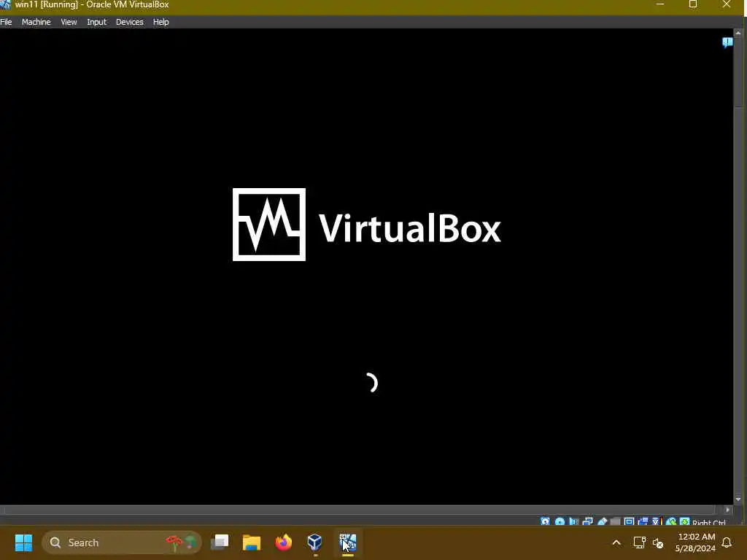The width and height of the screenshot is (747, 560).
Task: Click the mouse integration status icon
Action: (671, 522)
